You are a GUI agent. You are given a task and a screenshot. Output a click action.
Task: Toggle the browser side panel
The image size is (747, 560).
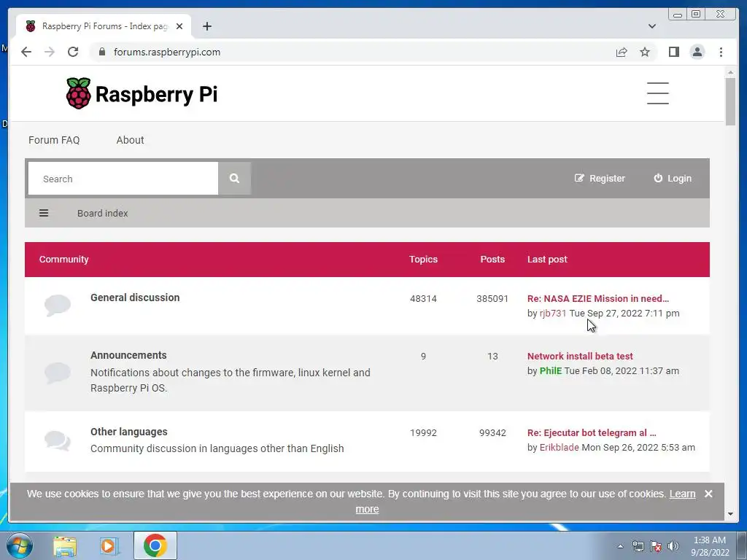point(673,52)
